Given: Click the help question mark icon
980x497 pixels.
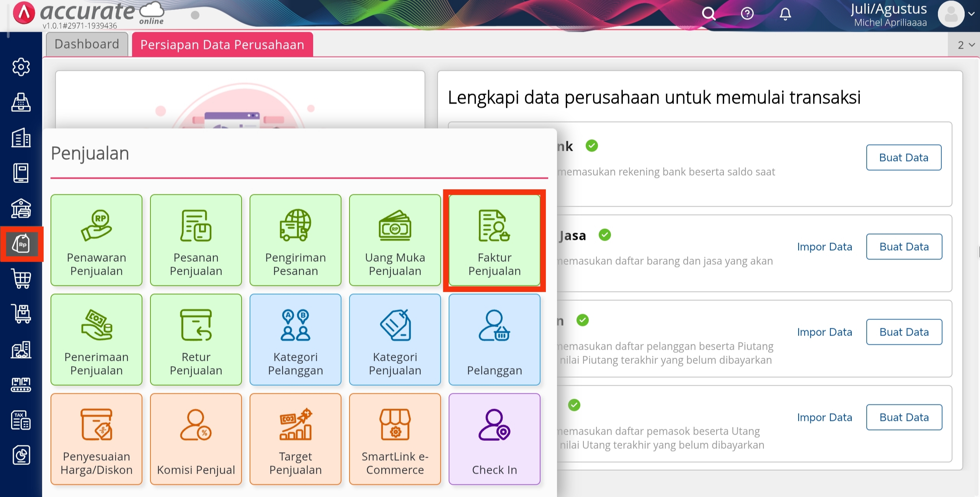Looking at the screenshot, I should tap(747, 14).
